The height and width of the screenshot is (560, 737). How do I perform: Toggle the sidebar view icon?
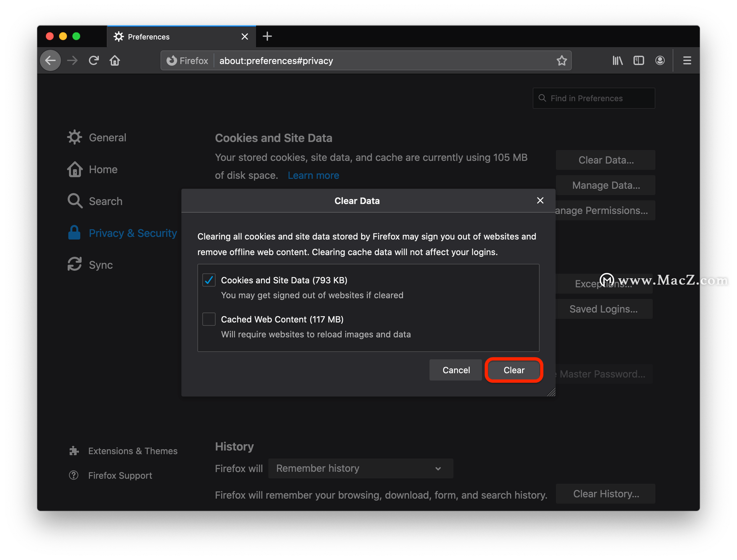638,61
